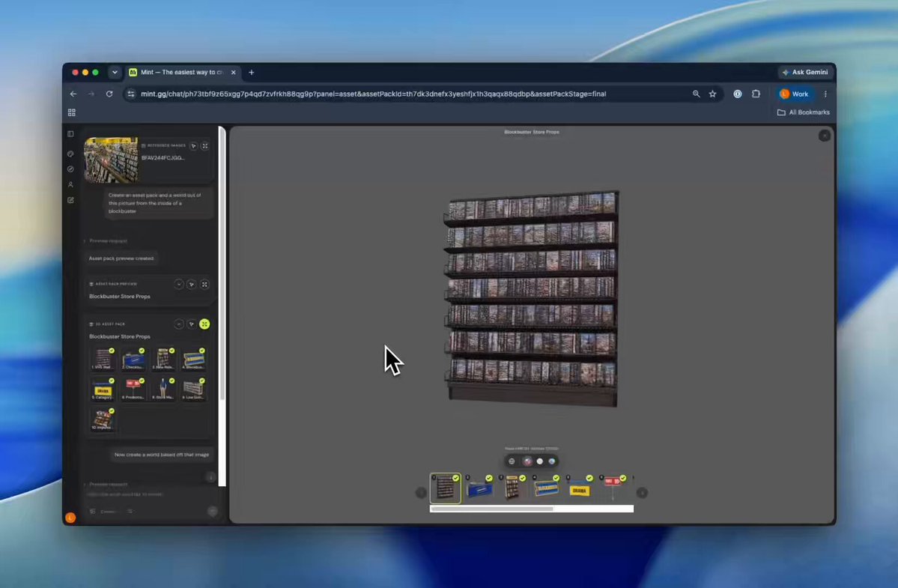898x588 pixels.
Task: Toggle the sidebar panel icon in Mint
Action: 70,134
